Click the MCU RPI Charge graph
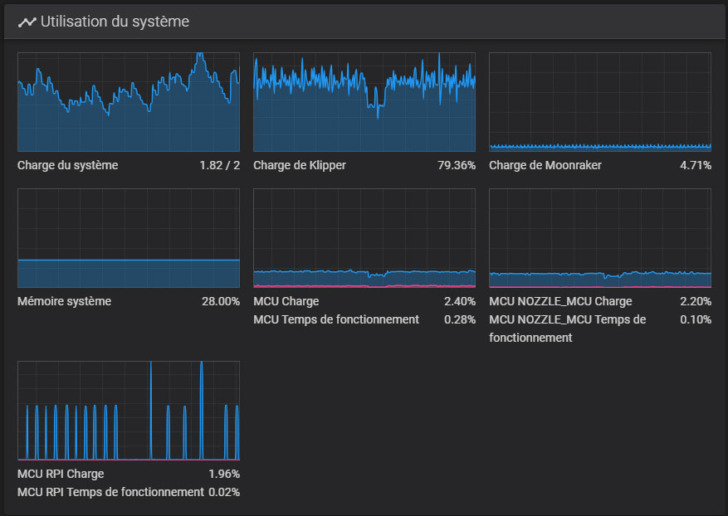 [x=129, y=410]
